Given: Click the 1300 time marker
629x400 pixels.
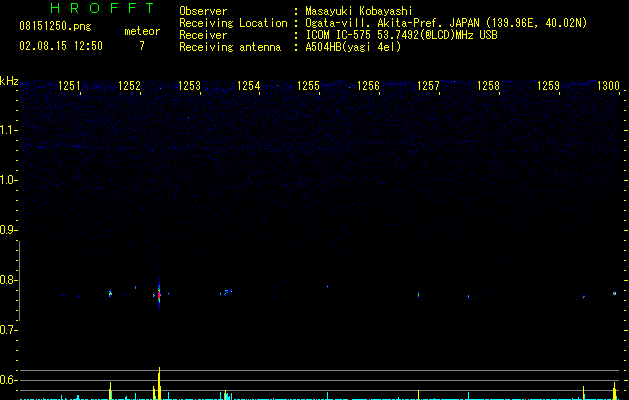Looking at the screenshot, I should [x=609, y=86].
